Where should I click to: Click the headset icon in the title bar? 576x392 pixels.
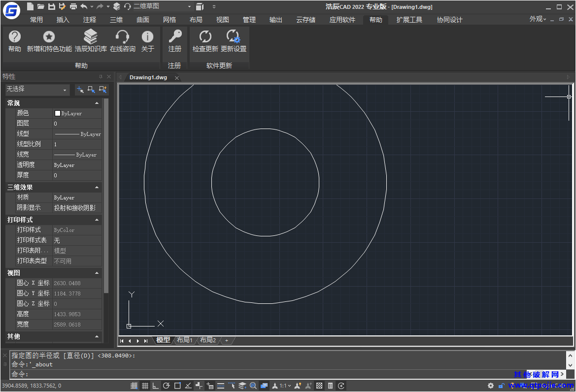[x=128, y=6]
